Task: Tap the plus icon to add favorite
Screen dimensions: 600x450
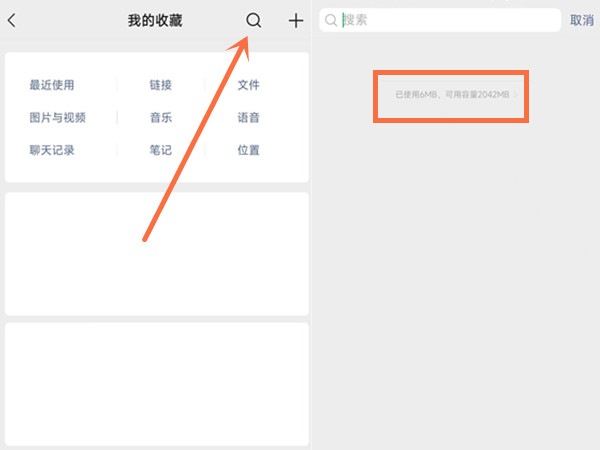Action: point(296,21)
